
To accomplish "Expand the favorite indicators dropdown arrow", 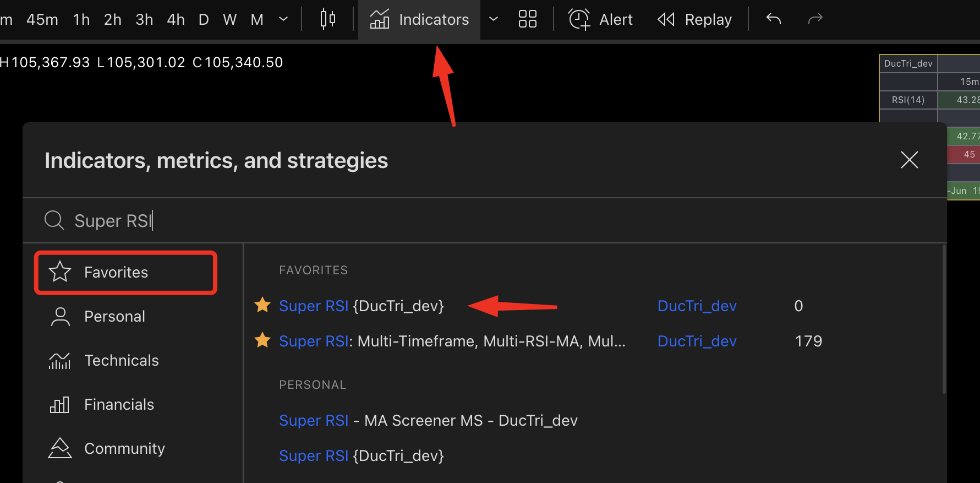I will [494, 19].
